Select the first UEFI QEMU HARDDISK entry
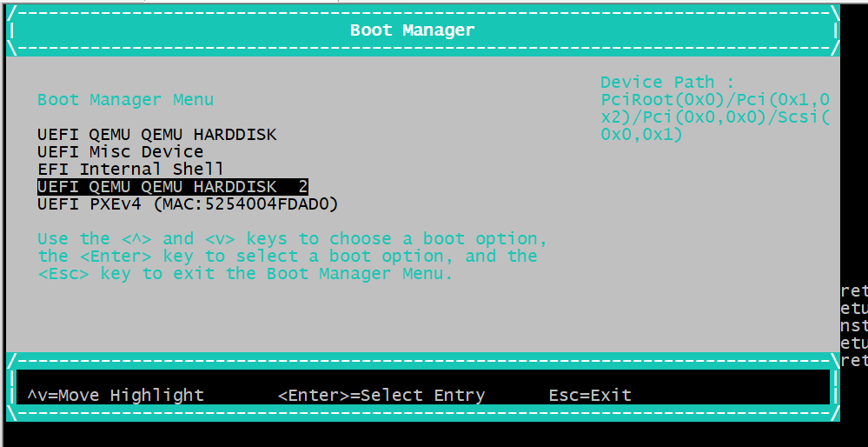The width and height of the screenshot is (868, 447). tap(157, 135)
